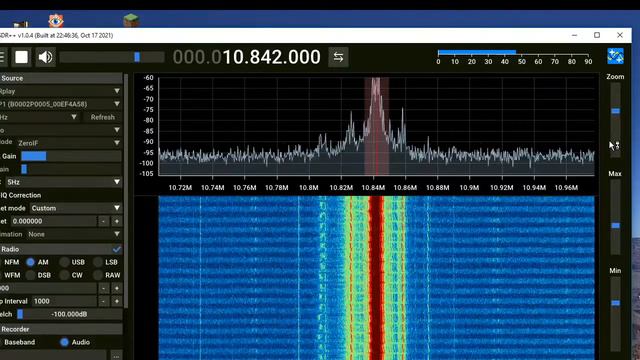Open the decimation None dropdown
This screenshot has width=640, height=360.
click(74, 234)
